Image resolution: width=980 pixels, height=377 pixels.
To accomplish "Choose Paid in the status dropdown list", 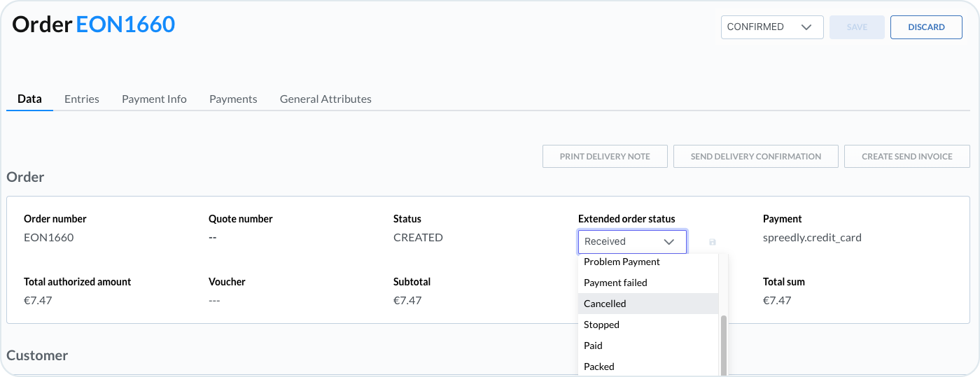I will click(x=593, y=346).
